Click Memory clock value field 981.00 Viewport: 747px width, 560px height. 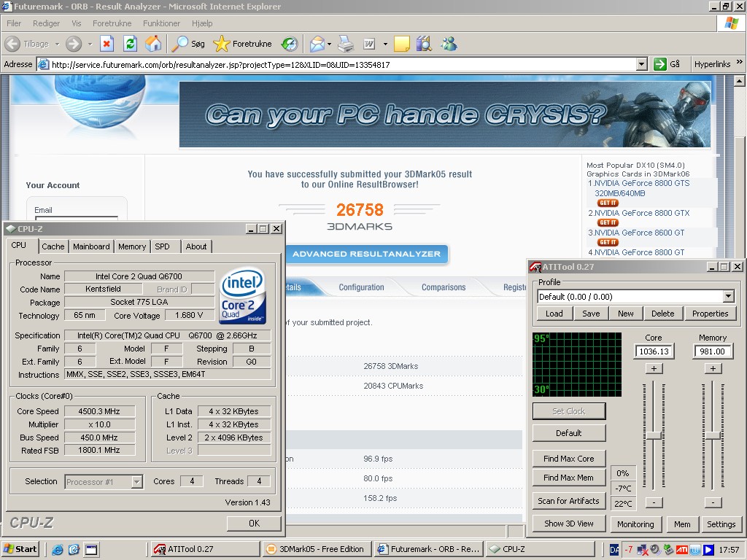[713, 351]
